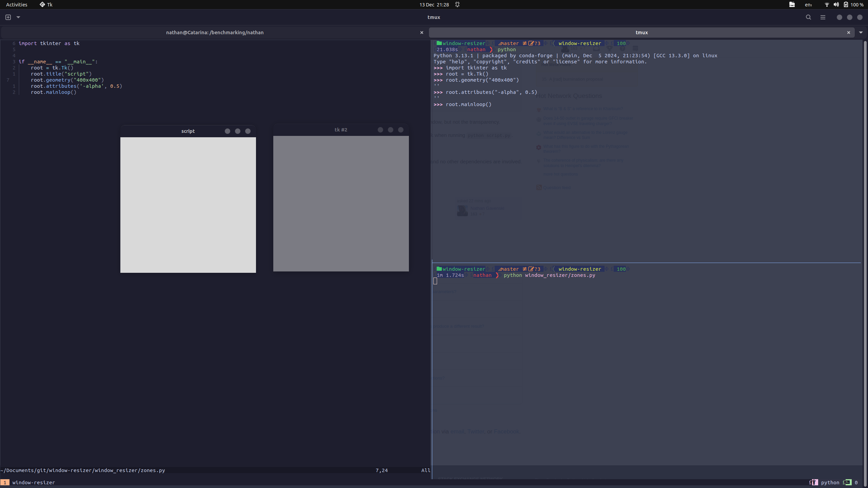Click the '21.038s' duration in top pane
The width and height of the screenshot is (868, 488).
tap(447, 49)
